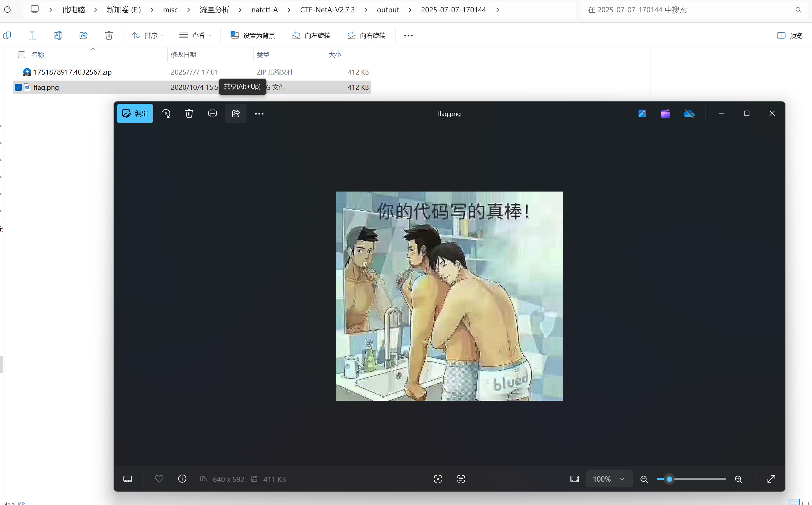Share the image from Photos toolbar
Screen dimensions: 812x505
click(x=236, y=113)
